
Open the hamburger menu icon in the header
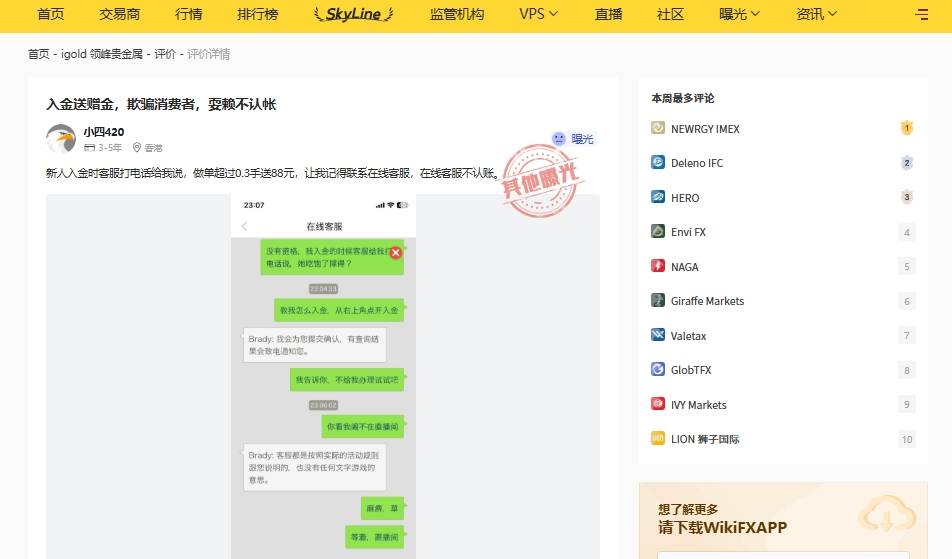pyautogui.click(x=921, y=14)
